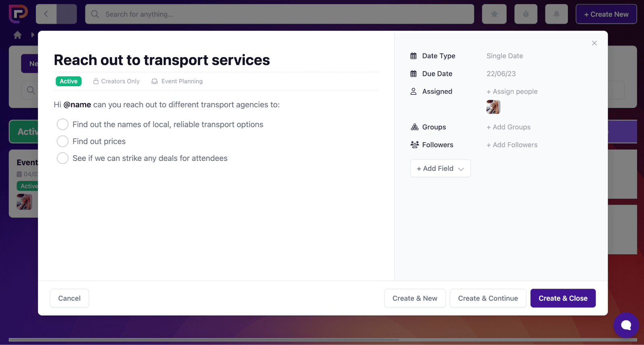Expand the Add Field dropdown

[440, 168]
